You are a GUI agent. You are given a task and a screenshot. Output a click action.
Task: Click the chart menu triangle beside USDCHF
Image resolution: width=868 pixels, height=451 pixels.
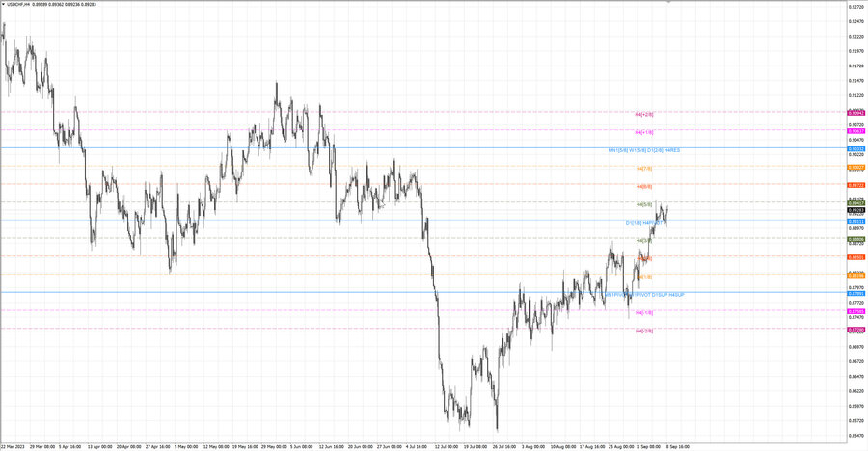tap(3, 5)
